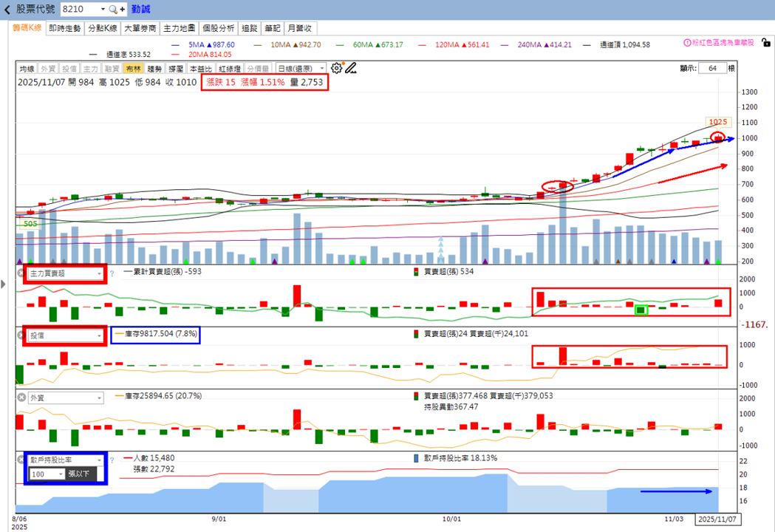This screenshot has height=532, width=775.
Task: Click the 顯示 bar count field
Action: (712, 68)
